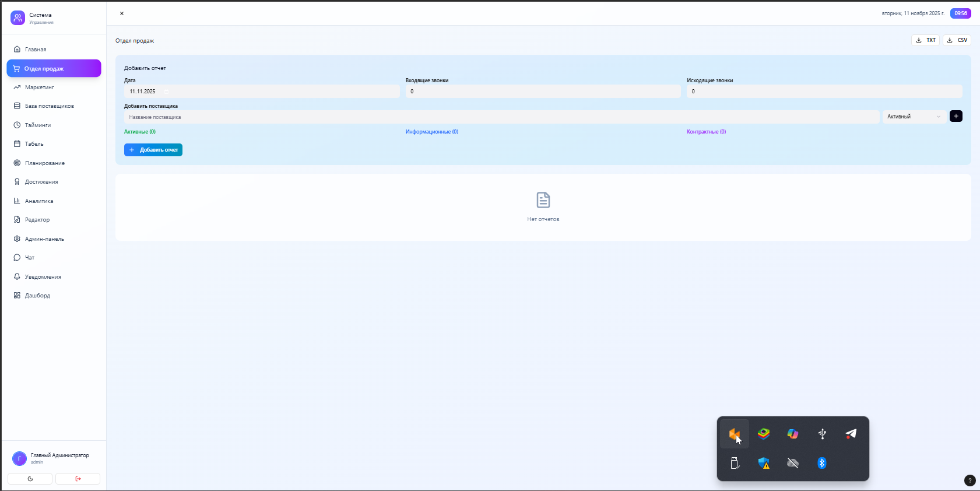
Task: Focus the Исходящие звонки input
Action: (824, 92)
